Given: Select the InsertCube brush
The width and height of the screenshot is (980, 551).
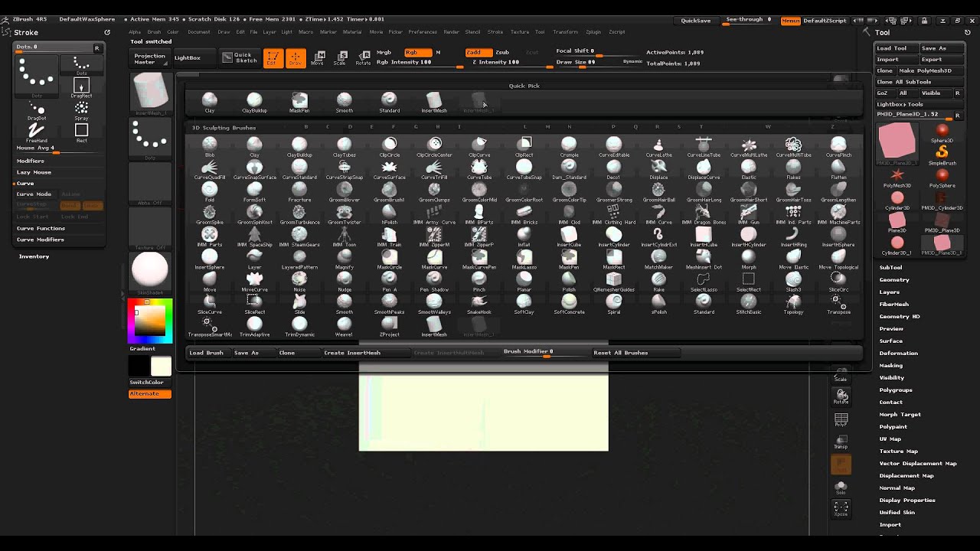Looking at the screenshot, I should point(569,236).
